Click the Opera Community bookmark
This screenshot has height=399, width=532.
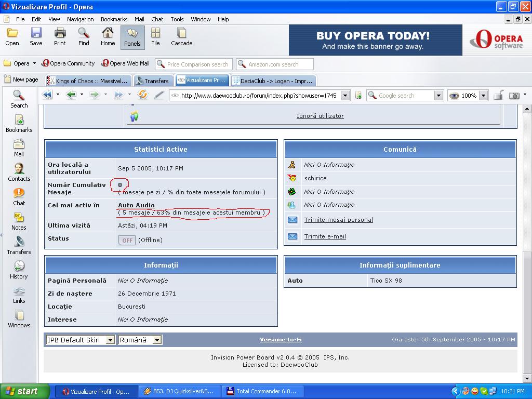coord(68,63)
